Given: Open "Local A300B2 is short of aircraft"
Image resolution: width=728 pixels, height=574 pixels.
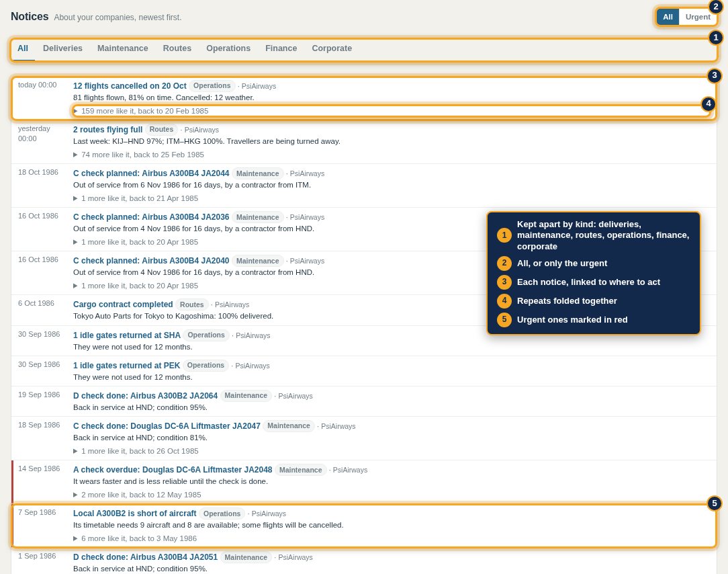Looking at the screenshot, I should tap(134, 514).
